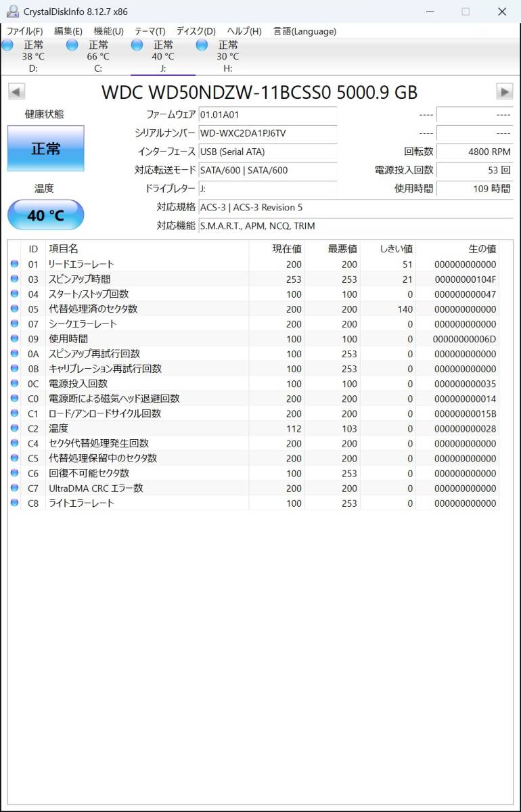Click the serial number field WD-WXC2DA1PJ6TV
This screenshot has width=521, height=812.
[267, 133]
